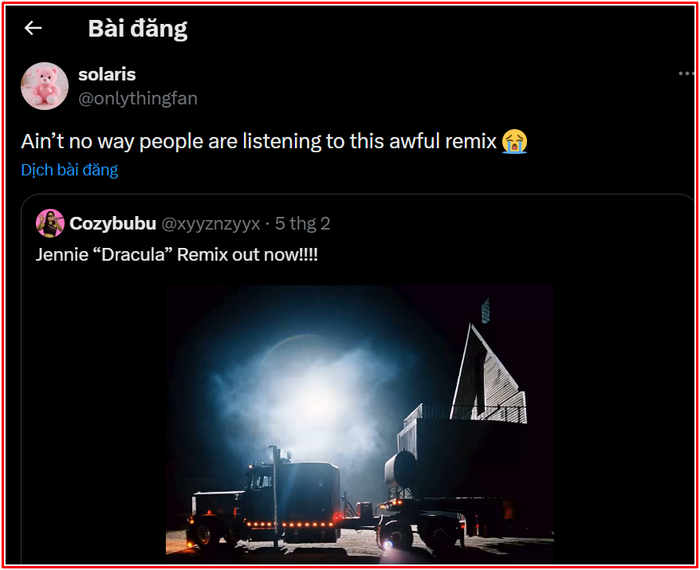Open the '5 thg 2' timestamp link
Viewport: 700px width, 570px height.
303,224
